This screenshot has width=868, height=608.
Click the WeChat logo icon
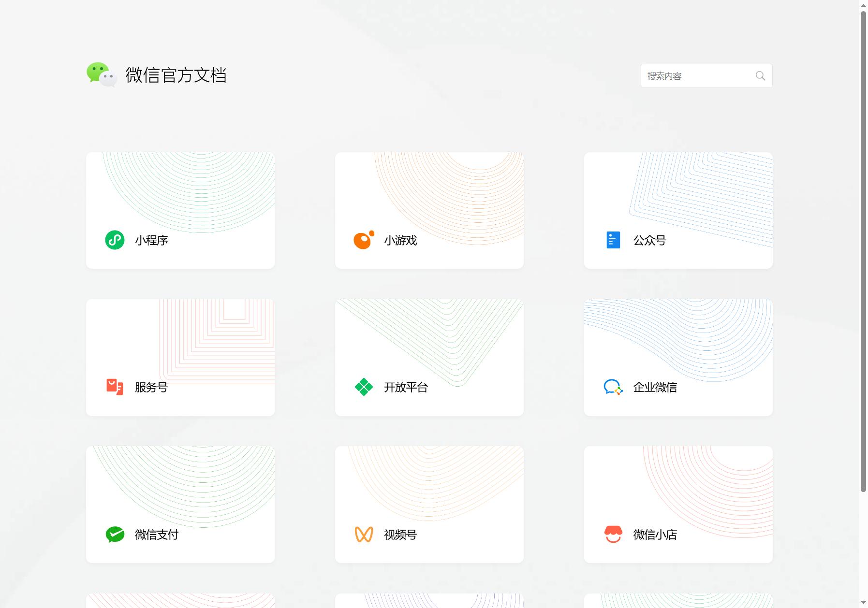102,74
